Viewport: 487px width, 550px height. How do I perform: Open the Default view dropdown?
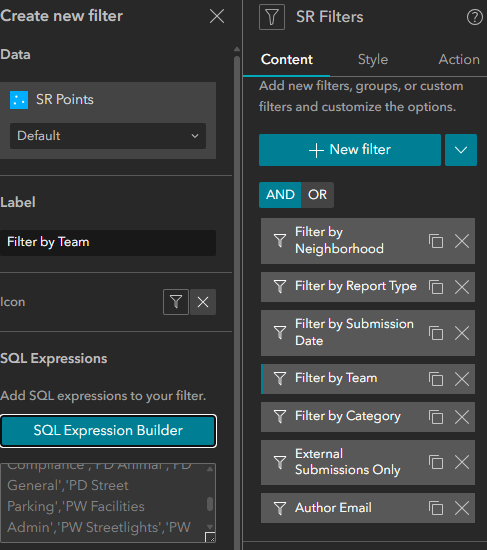108,136
